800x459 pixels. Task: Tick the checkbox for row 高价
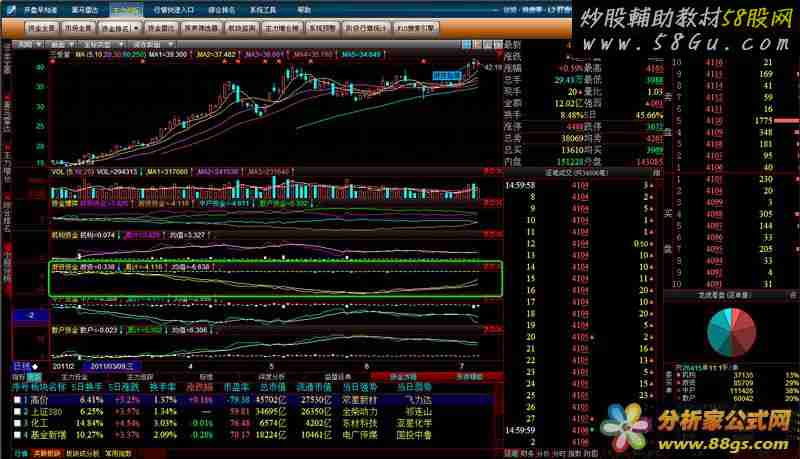(17, 400)
